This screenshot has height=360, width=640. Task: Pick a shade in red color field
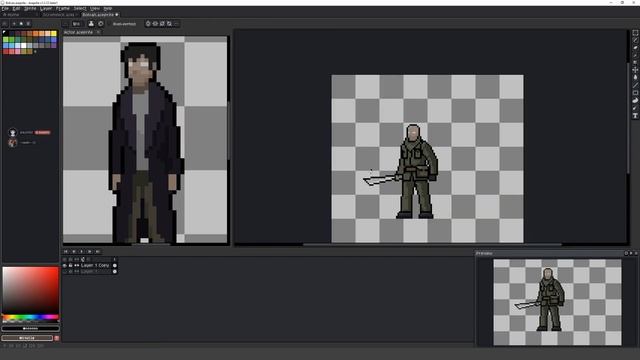(x=31, y=291)
